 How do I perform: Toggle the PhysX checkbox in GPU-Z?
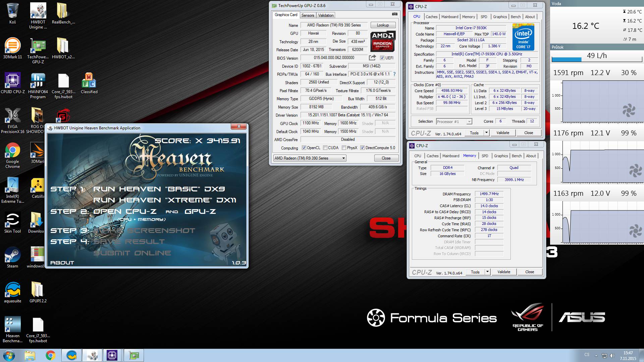click(344, 148)
